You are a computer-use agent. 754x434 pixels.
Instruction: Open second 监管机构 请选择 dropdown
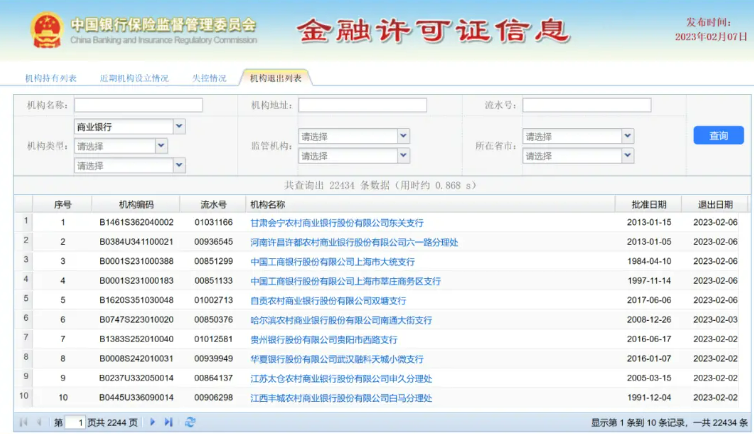point(403,155)
